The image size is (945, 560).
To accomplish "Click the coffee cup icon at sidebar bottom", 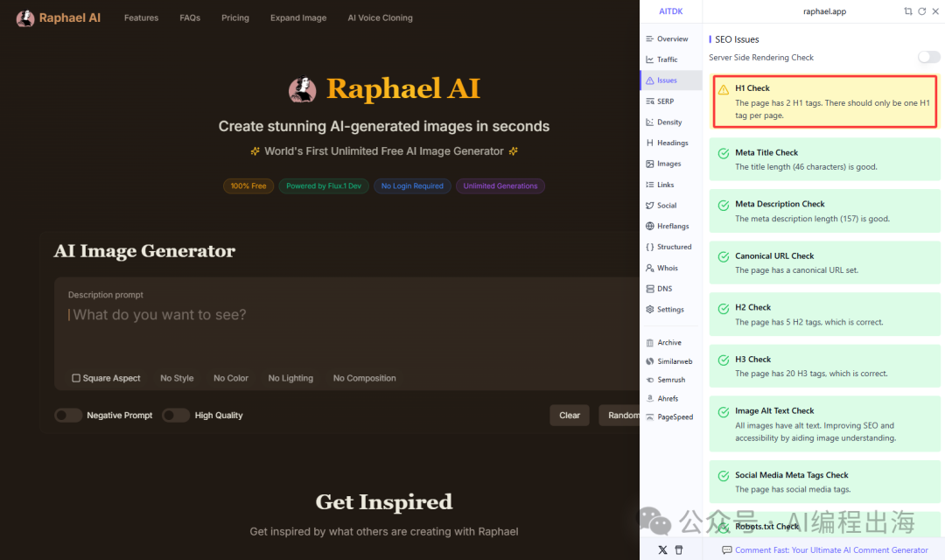I will click(x=678, y=549).
